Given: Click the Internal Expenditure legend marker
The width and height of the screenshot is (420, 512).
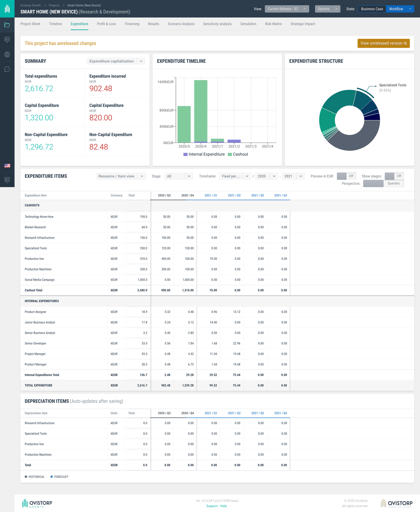Looking at the screenshot, I should pyautogui.click(x=185, y=154).
